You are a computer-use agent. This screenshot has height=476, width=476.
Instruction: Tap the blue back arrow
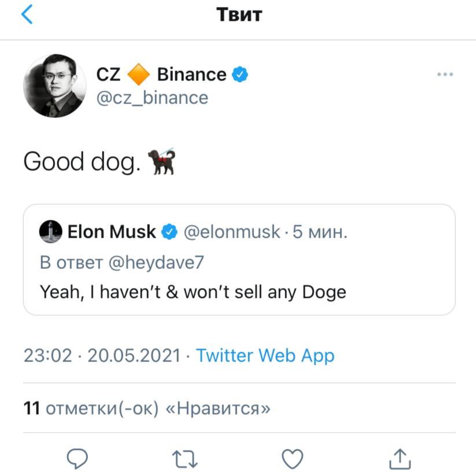click(x=27, y=14)
